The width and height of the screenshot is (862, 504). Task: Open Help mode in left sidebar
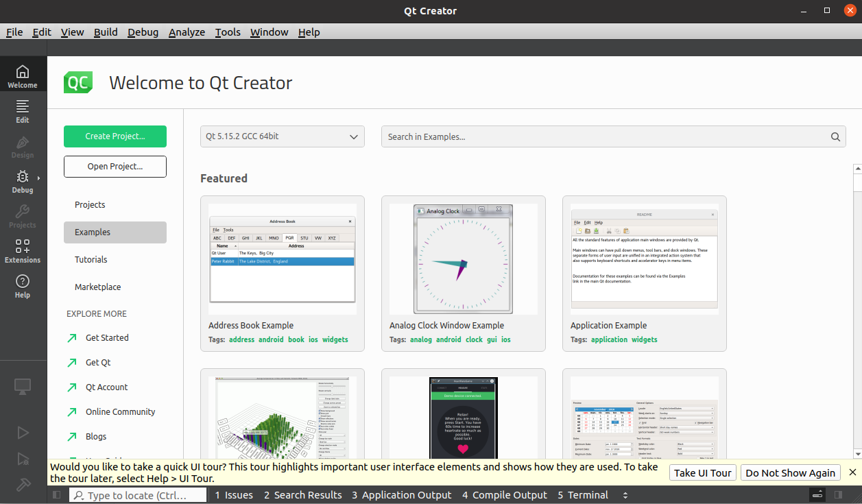coord(23,285)
